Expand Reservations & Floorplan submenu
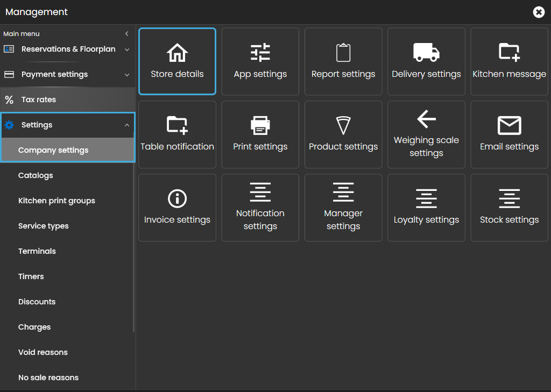The width and height of the screenshot is (551, 392). pyautogui.click(x=127, y=49)
